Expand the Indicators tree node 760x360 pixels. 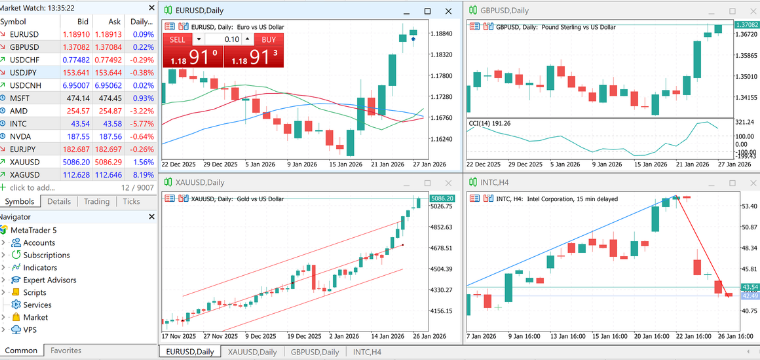pyautogui.click(x=3, y=268)
